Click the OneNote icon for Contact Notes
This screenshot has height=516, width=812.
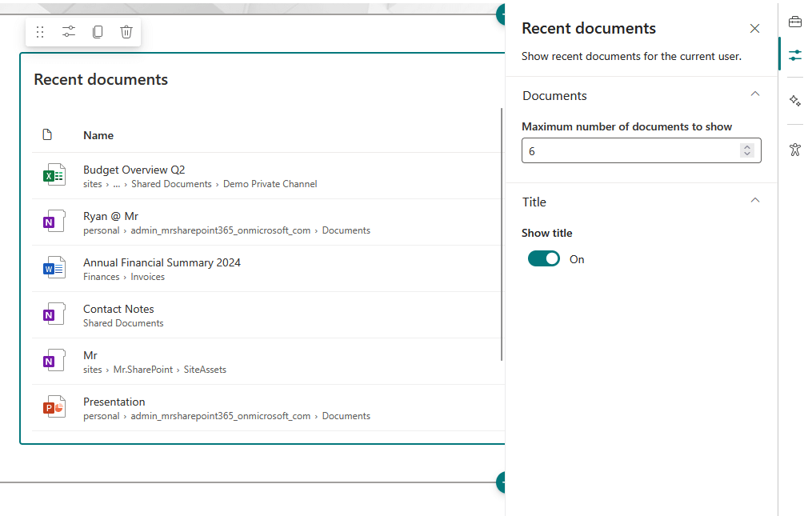[x=54, y=314]
